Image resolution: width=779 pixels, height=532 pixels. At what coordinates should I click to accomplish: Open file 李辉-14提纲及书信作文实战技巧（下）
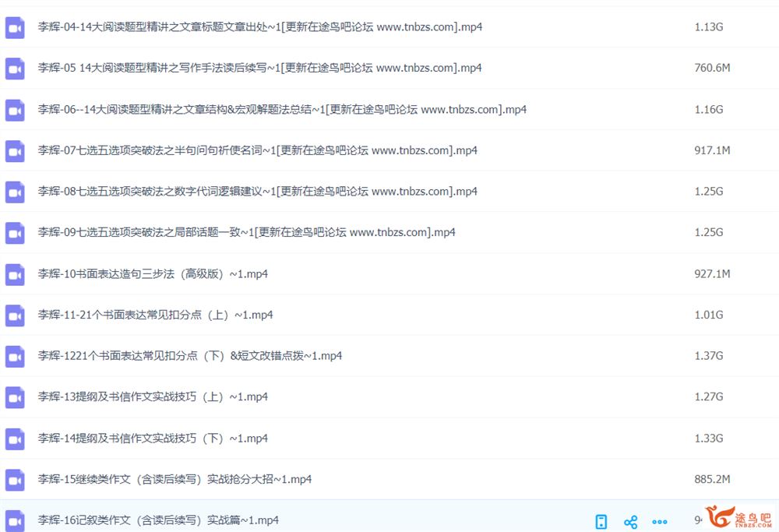click(153, 438)
